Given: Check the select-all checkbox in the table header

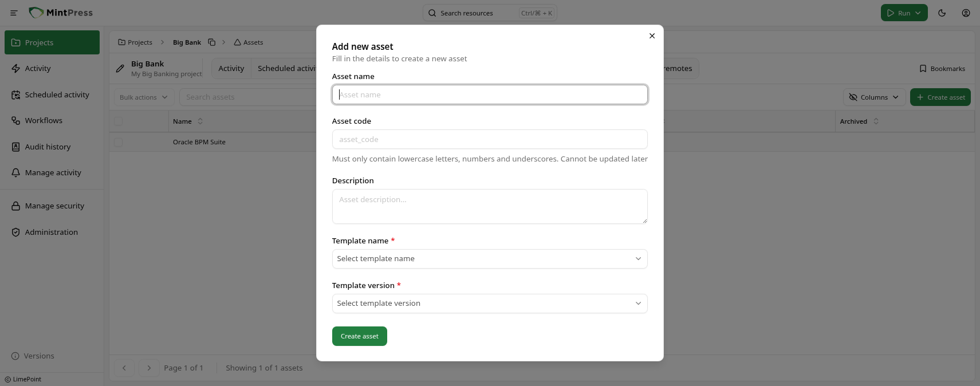Looking at the screenshot, I should (x=118, y=121).
